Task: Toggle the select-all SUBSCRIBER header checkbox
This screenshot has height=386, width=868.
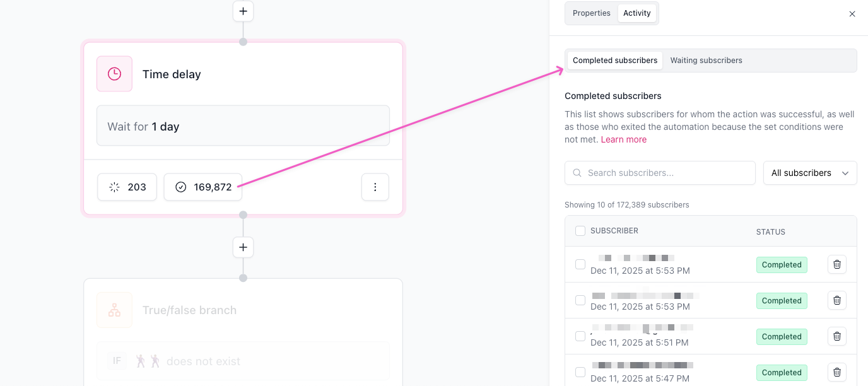Action: click(580, 231)
